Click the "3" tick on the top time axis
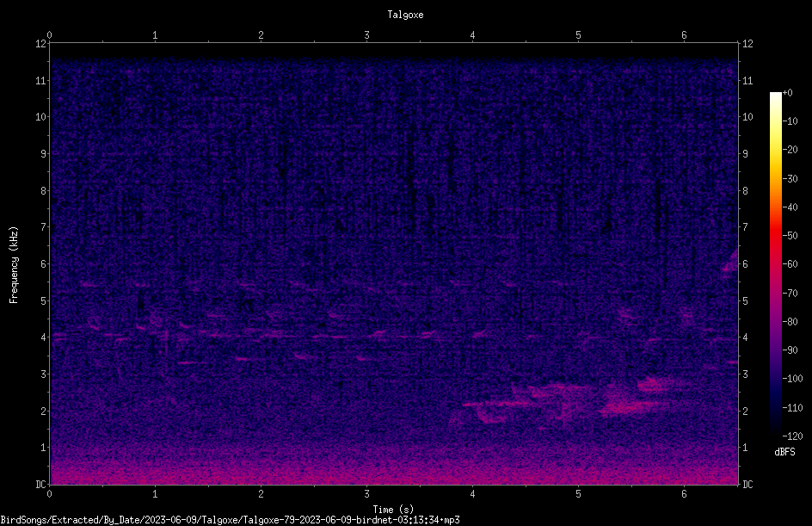The height and width of the screenshot is (526, 812). pyautogui.click(x=366, y=35)
